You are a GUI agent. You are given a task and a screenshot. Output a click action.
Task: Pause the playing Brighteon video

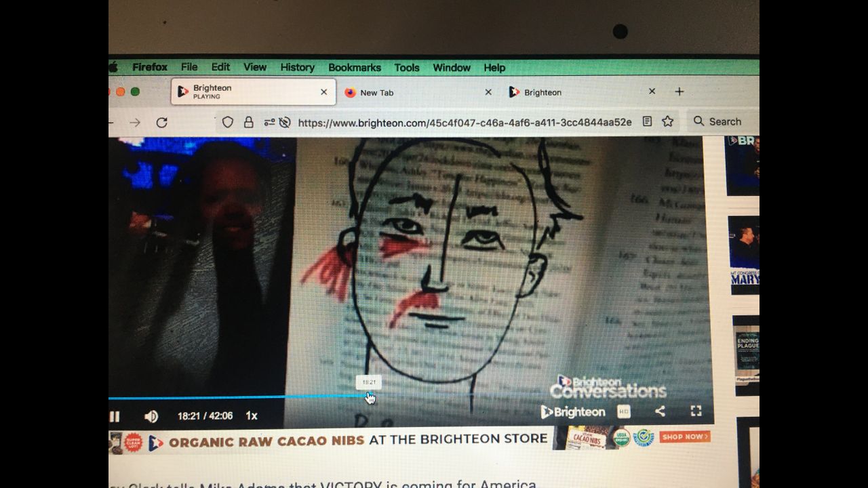click(x=115, y=416)
